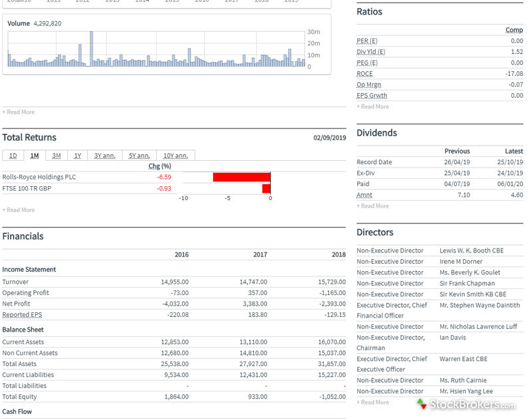Click the Div Yld (E) label
Screen dimensions: 532x420
pos(371,52)
